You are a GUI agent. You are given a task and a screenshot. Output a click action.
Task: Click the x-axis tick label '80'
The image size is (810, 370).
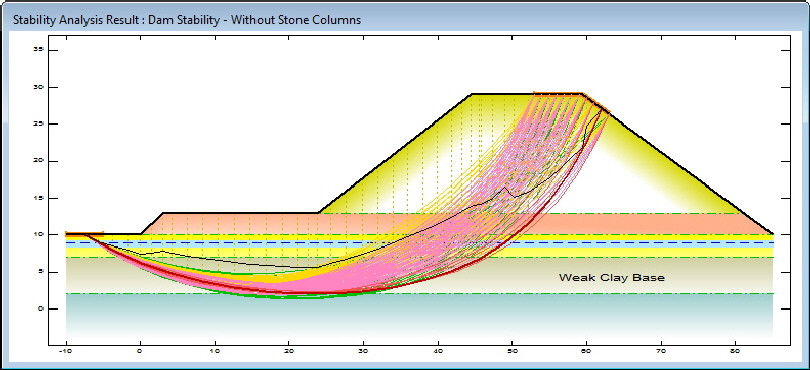pyautogui.click(x=736, y=351)
